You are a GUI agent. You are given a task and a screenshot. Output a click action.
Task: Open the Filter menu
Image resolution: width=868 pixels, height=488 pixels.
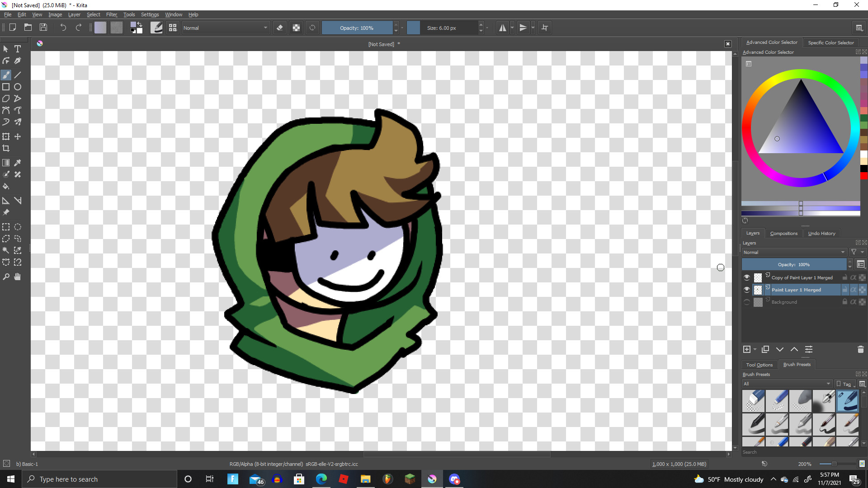click(x=111, y=14)
